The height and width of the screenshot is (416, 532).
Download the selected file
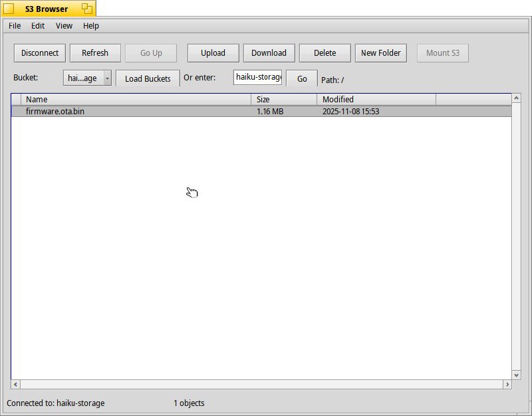click(269, 53)
